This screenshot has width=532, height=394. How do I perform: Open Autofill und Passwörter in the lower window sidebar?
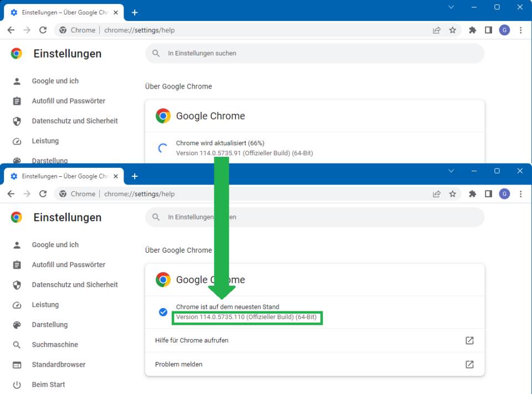tap(69, 265)
